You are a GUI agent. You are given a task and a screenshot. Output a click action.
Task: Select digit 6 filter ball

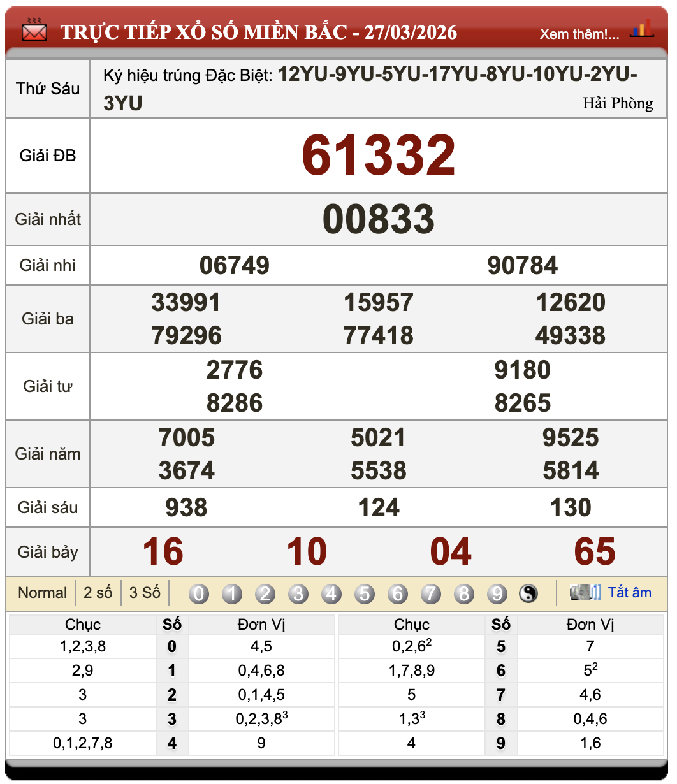398,594
